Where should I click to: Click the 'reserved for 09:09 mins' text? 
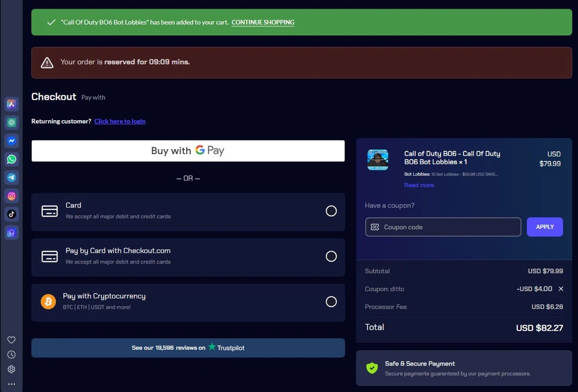tap(147, 62)
